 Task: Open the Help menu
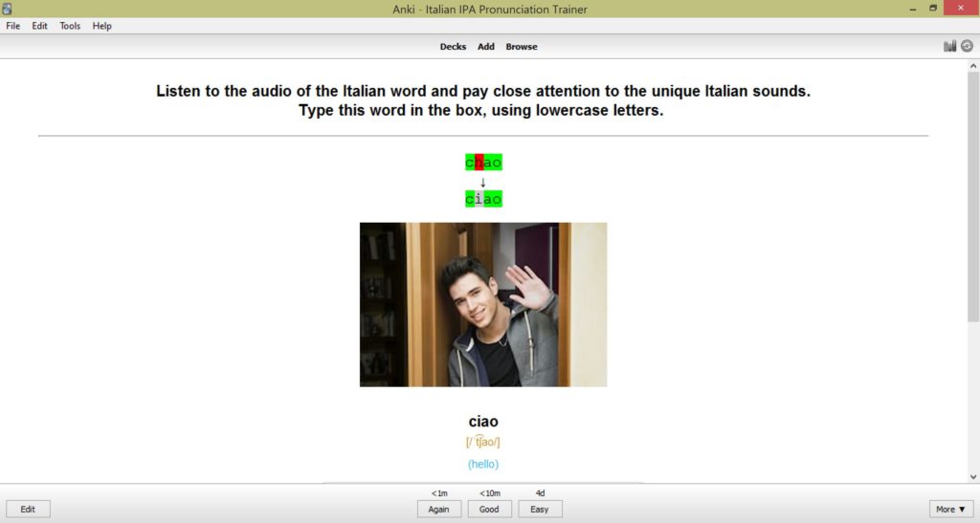pos(101,26)
